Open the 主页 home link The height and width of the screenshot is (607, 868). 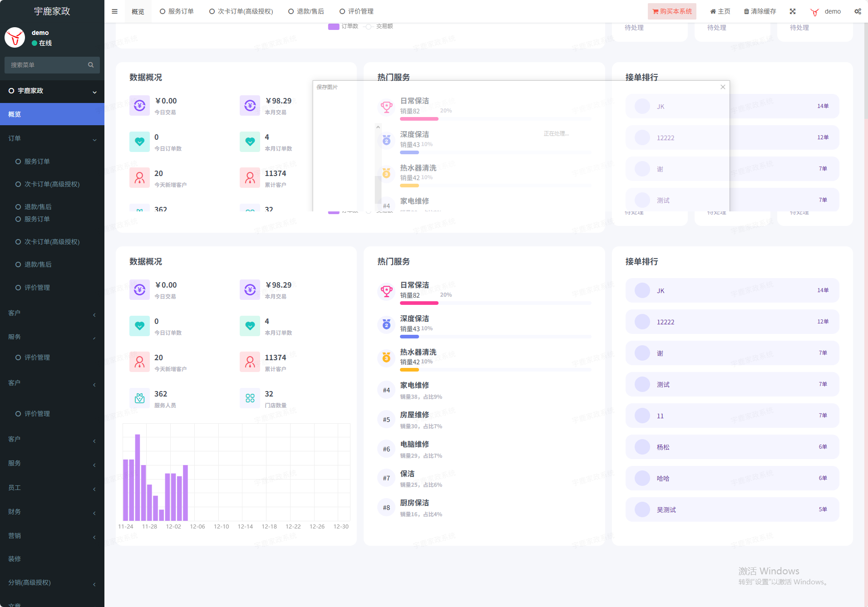720,11
